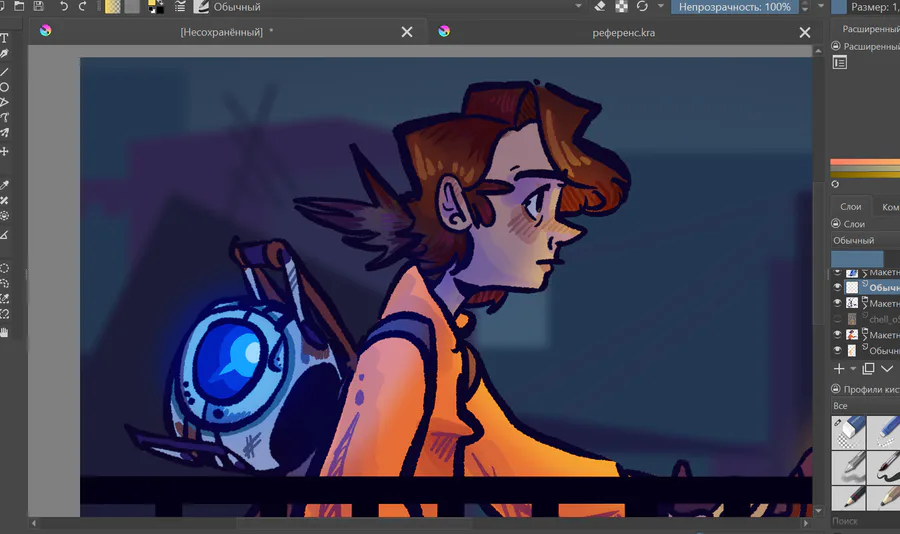
Task: Toggle visibility of Макетн layer with red thumbnail
Action: point(837,334)
